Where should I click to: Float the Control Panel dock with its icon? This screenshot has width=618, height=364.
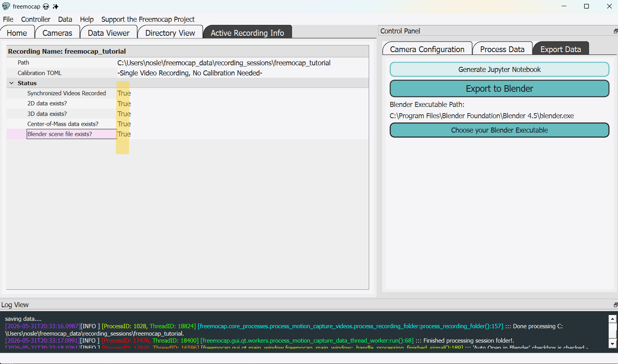[616, 31]
